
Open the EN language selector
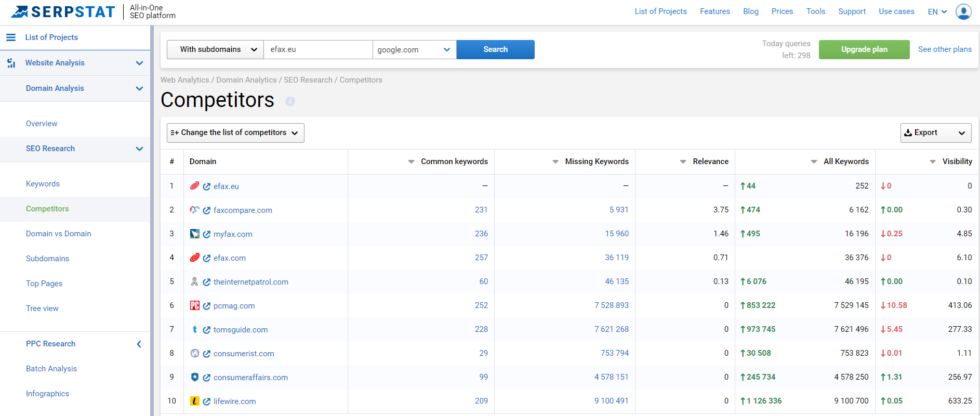[x=937, y=11]
